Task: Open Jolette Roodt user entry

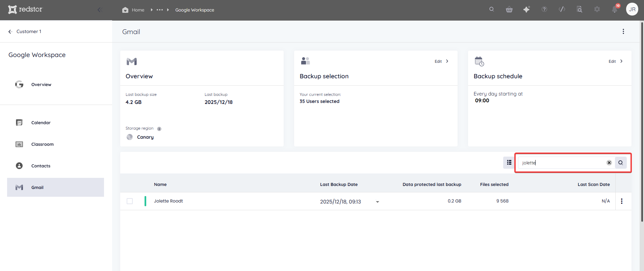Action: pos(169,201)
